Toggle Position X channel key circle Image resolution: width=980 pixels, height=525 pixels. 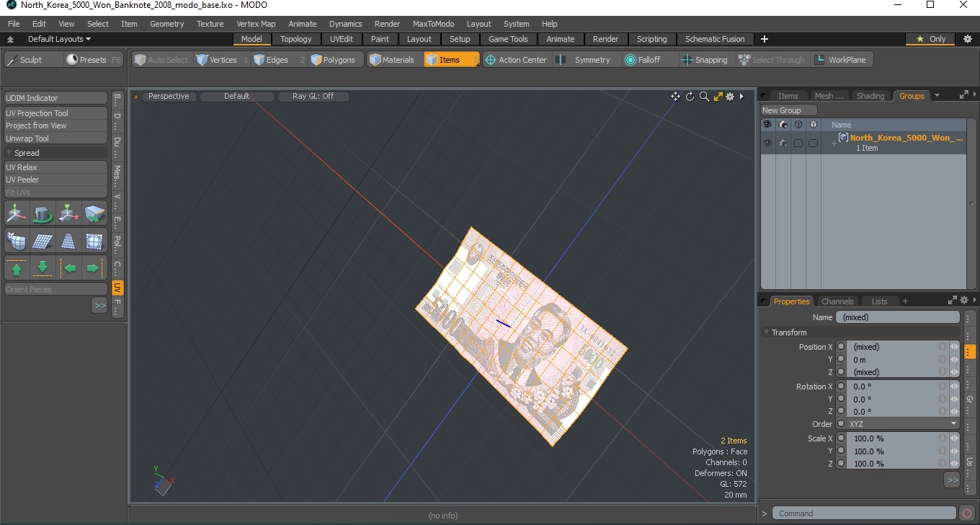pyautogui.click(x=841, y=347)
